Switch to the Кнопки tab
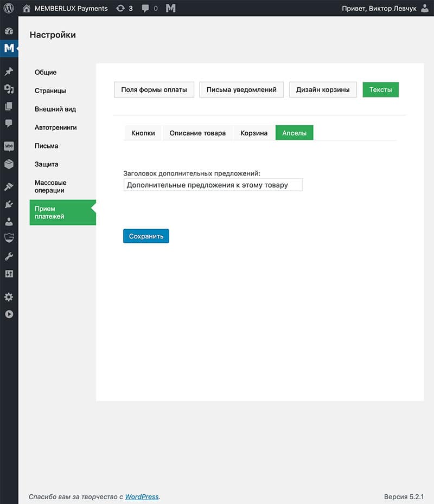434x504 pixels. click(143, 133)
